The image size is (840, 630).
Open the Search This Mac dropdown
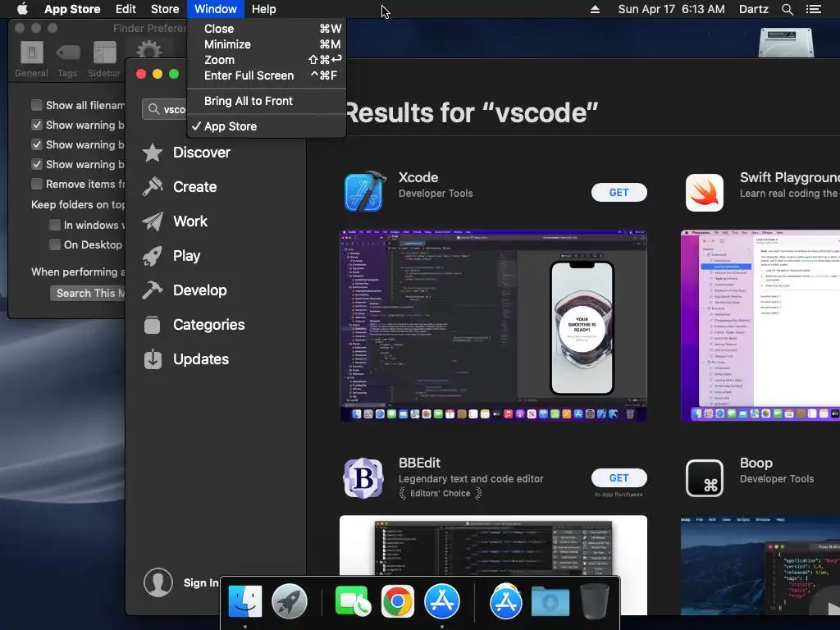(x=88, y=293)
